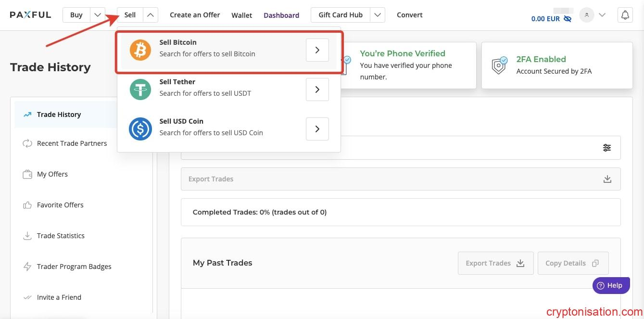Click the notification bell icon

(x=625, y=15)
